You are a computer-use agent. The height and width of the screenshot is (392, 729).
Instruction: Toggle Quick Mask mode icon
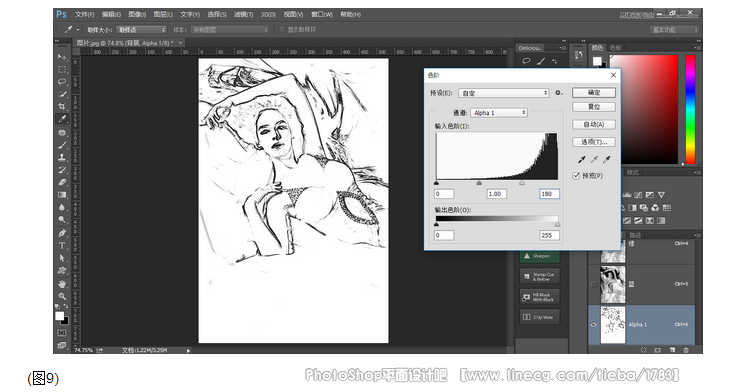pos(62,333)
